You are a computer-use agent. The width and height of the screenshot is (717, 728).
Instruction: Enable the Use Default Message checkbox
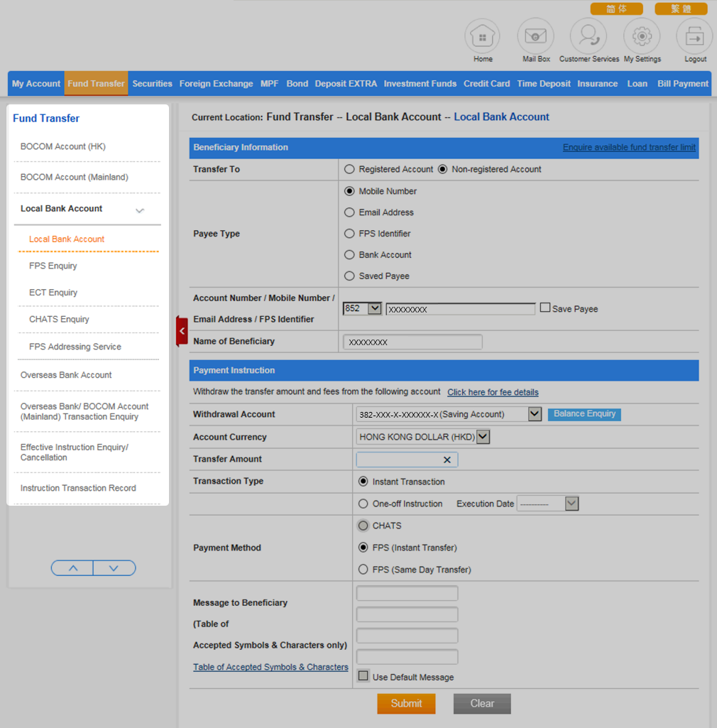pyautogui.click(x=363, y=676)
